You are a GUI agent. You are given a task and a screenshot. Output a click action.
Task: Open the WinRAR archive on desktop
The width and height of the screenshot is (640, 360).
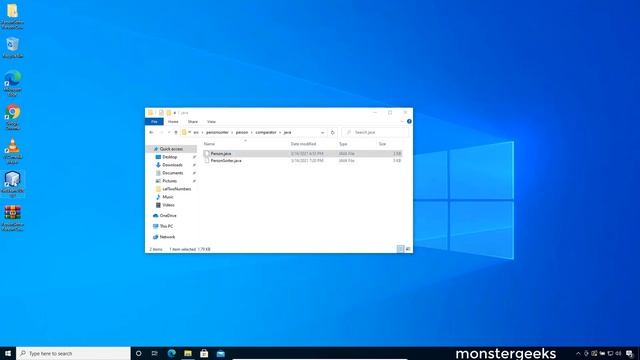pos(13,218)
